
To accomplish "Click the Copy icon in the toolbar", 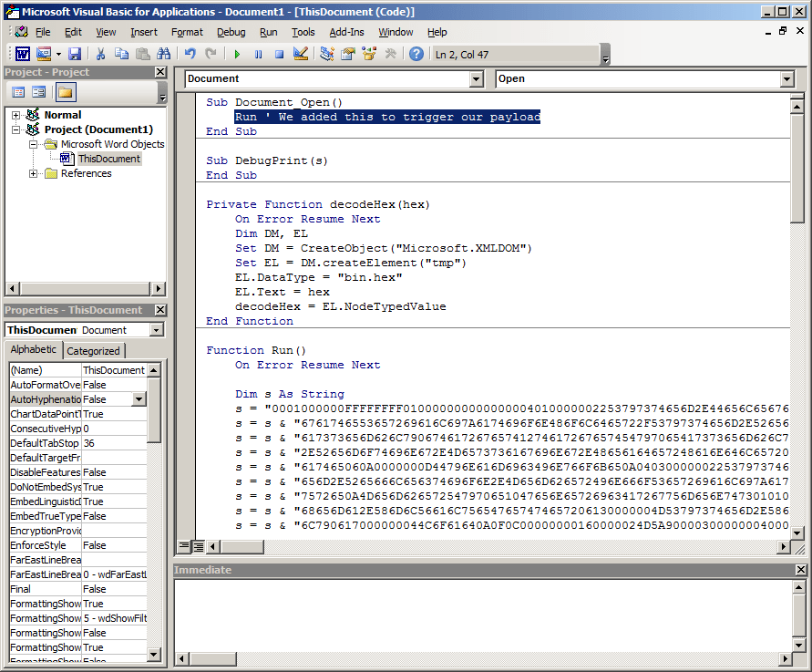I will 122,54.
